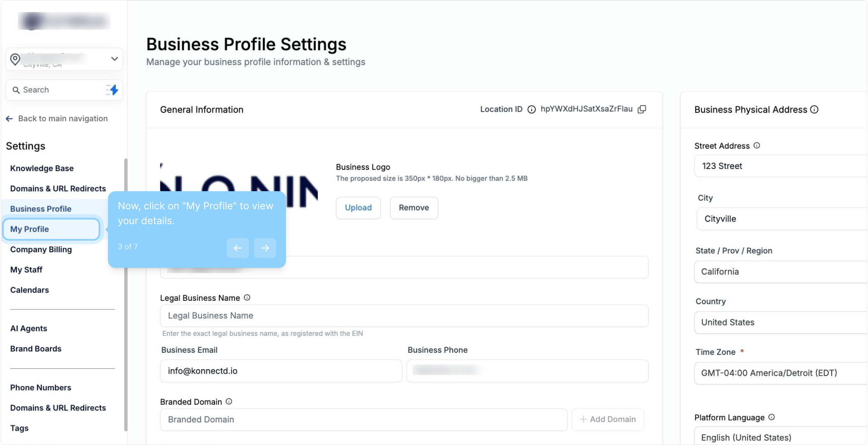Click the Street Address info icon
This screenshot has height=445, width=868.
click(757, 145)
